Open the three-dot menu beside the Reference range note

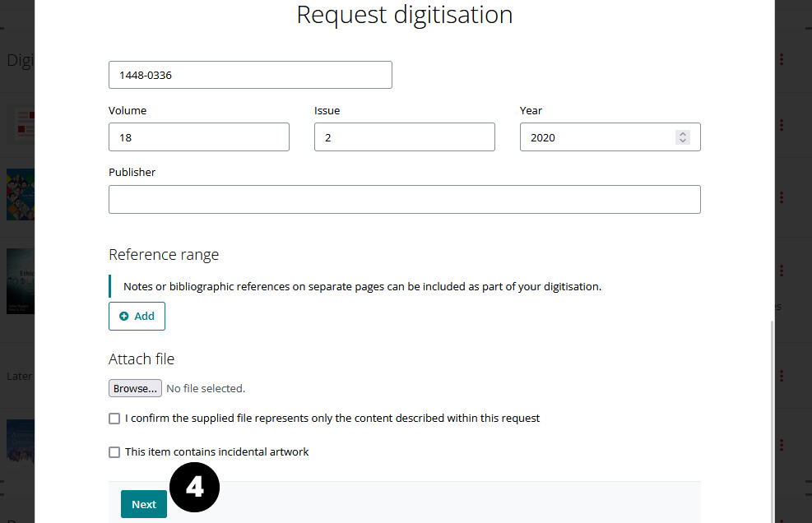(x=781, y=271)
